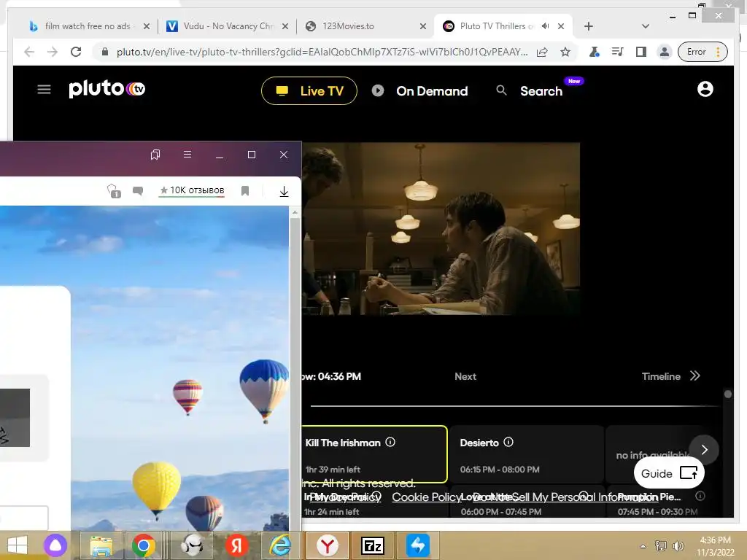Toggle Chrome side panel
The width and height of the screenshot is (747, 560).
pos(640,52)
